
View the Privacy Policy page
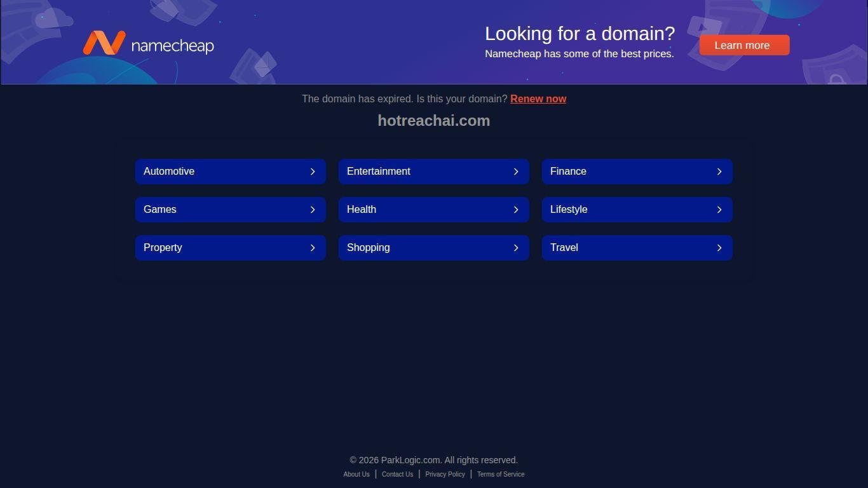pos(445,474)
